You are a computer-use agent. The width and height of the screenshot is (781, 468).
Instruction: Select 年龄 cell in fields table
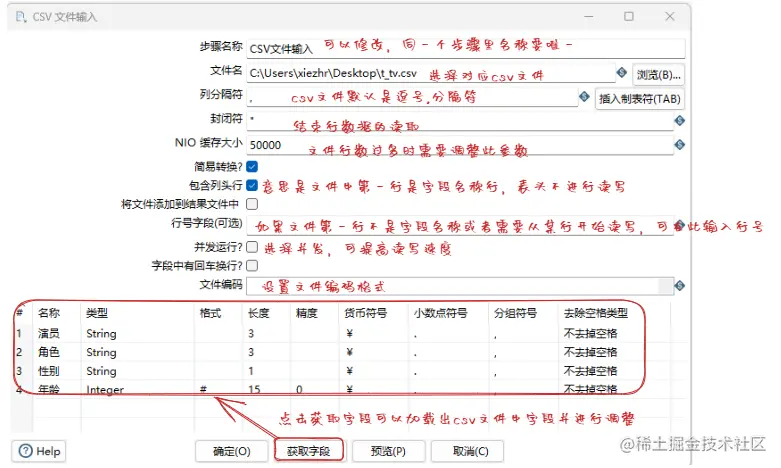(49, 389)
